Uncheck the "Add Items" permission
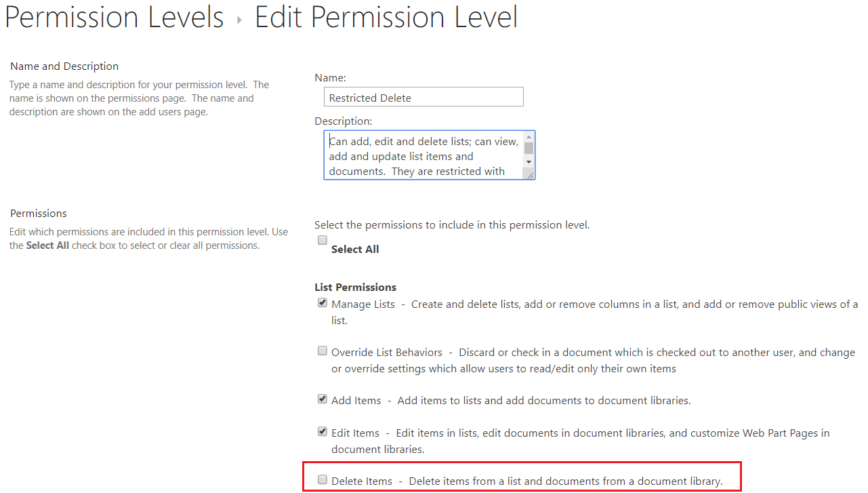 (322, 398)
